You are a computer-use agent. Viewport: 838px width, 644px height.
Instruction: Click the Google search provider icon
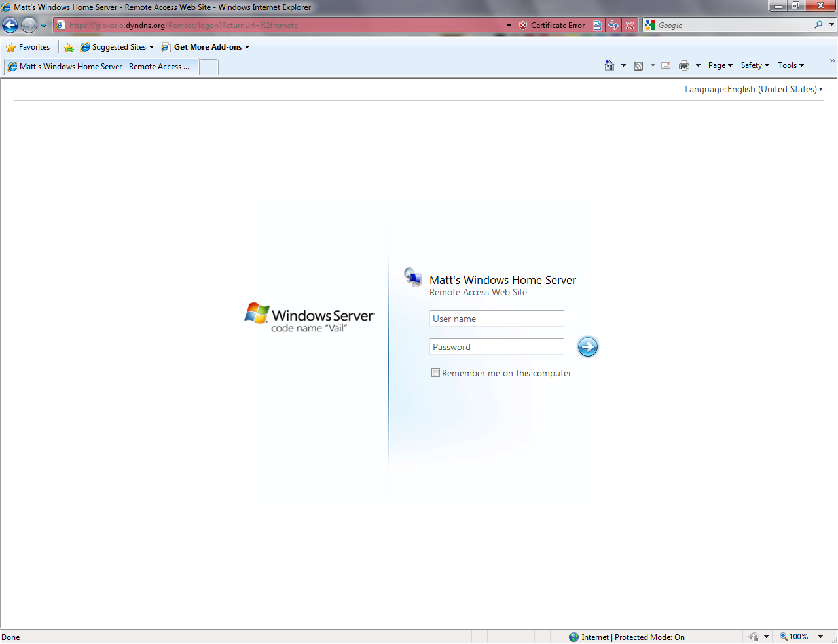click(x=649, y=25)
